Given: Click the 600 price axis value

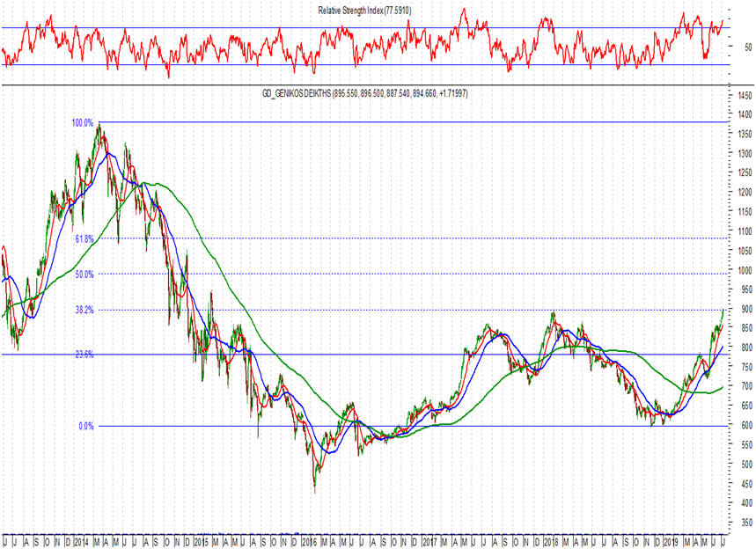Looking at the screenshot, I should (746, 426).
